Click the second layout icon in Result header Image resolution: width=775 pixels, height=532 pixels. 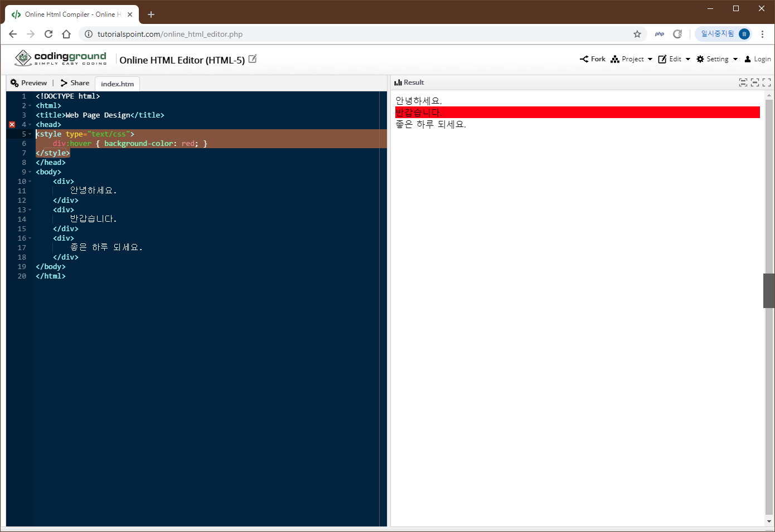[x=755, y=82]
